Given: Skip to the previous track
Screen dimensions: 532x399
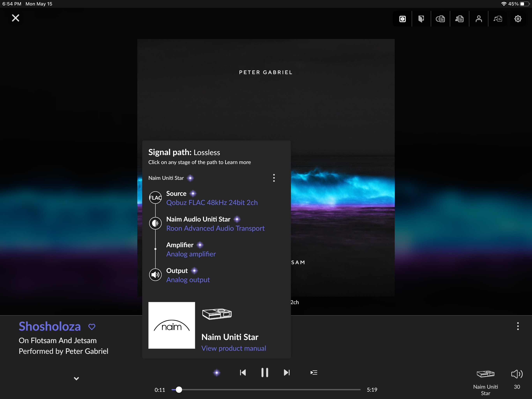Looking at the screenshot, I should tap(243, 373).
